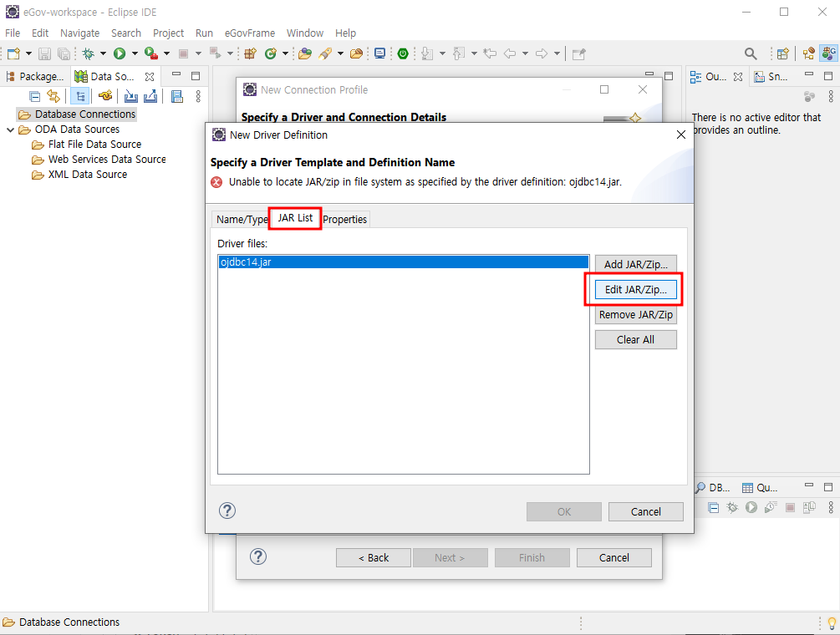Screen dimensions: 840x635
Task: Open the Snippets view tab
Action: [x=771, y=77]
